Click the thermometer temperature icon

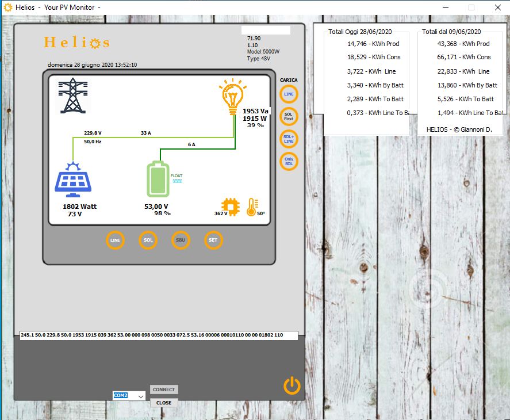[252, 207]
